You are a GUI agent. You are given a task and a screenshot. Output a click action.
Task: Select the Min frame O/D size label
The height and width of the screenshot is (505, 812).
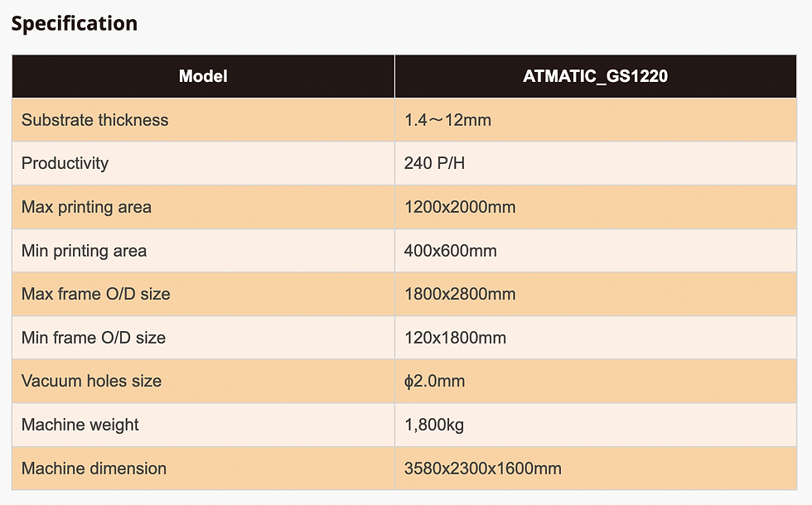[x=93, y=338]
